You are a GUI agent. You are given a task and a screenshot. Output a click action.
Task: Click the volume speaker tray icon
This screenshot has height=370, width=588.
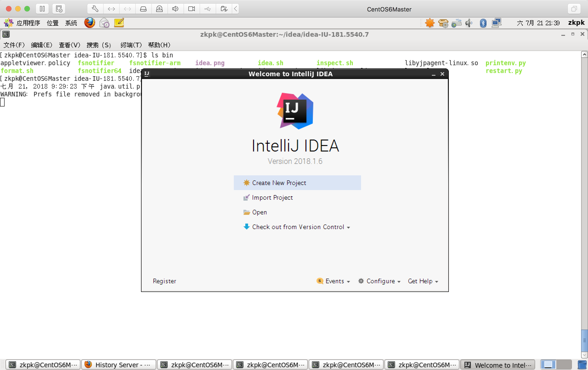(468, 23)
